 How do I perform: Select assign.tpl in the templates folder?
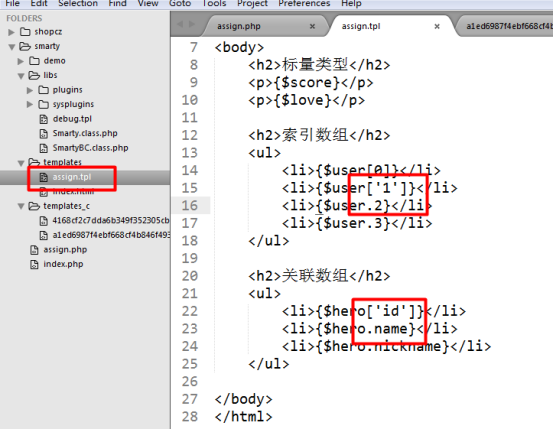[72, 177]
